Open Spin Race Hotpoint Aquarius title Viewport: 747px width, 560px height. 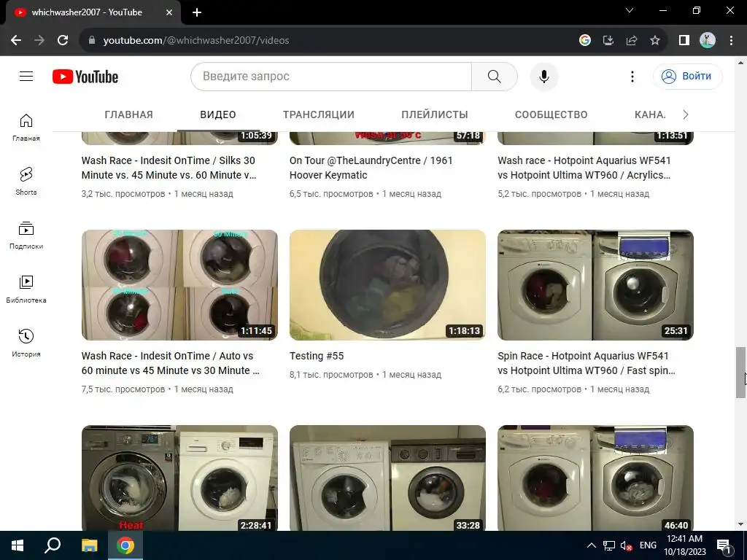[x=586, y=363]
